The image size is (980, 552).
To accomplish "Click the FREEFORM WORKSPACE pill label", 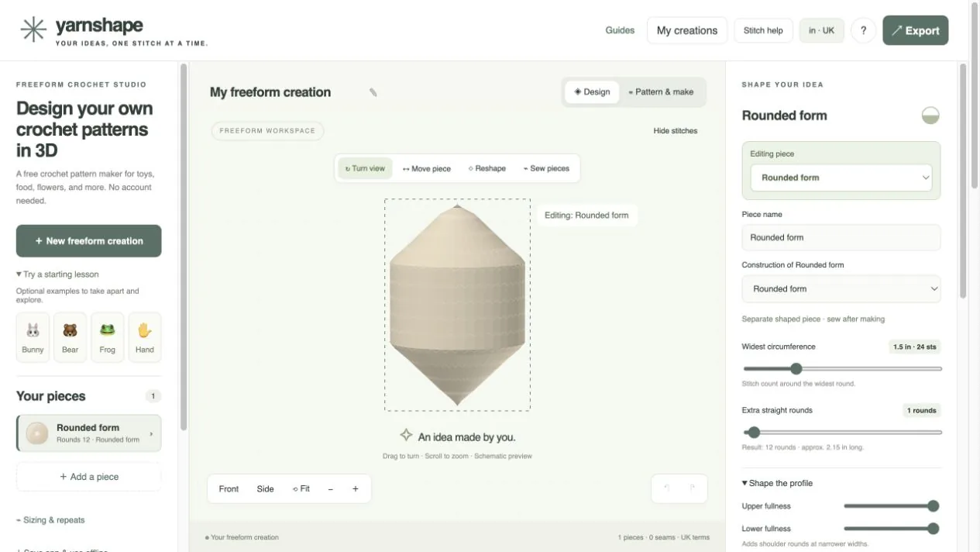I will pyautogui.click(x=267, y=131).
